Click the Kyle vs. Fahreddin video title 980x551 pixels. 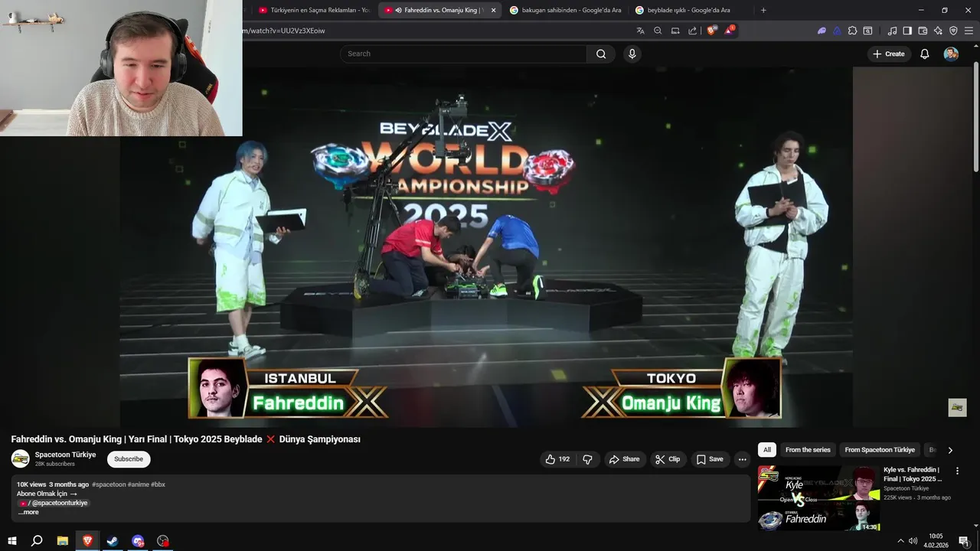point(913,474)
